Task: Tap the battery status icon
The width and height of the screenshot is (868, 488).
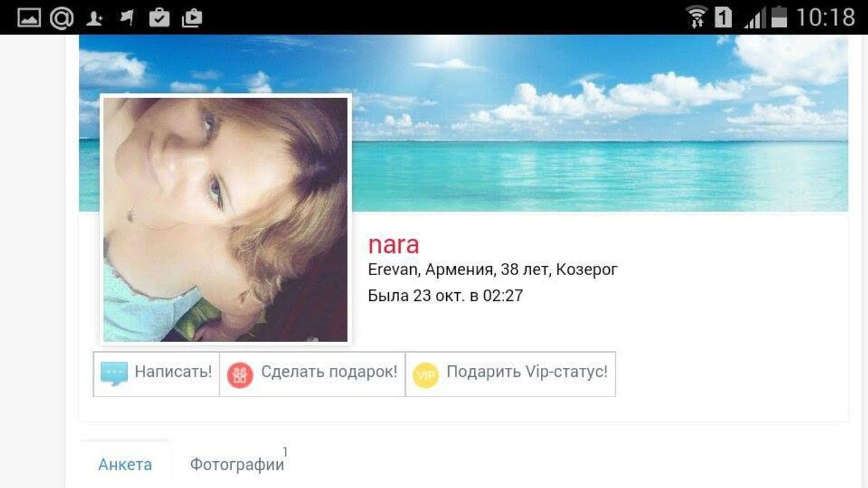Action: [x=779, y=16]
